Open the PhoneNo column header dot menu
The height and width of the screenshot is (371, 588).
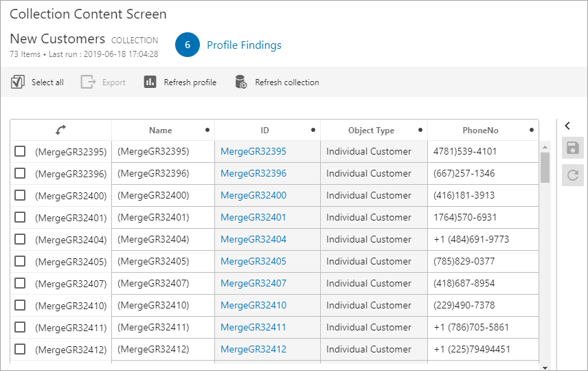532,129
